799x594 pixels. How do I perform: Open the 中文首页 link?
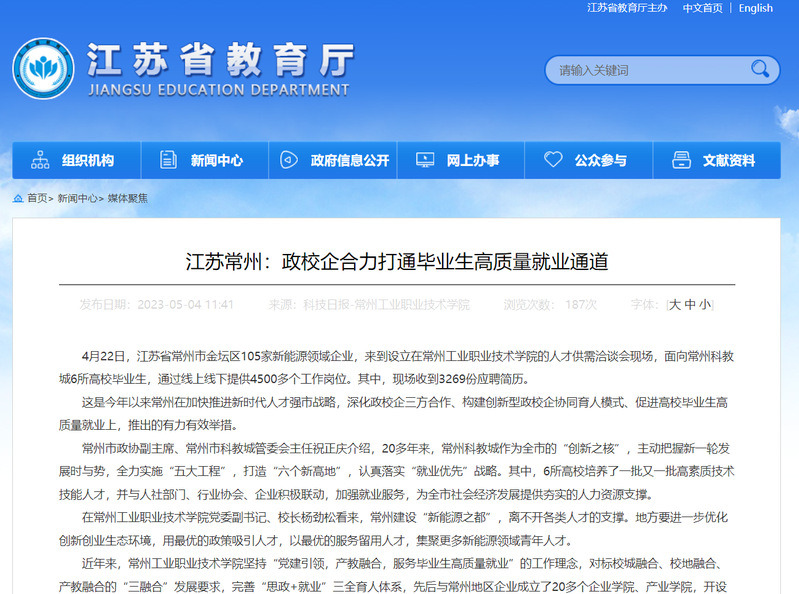tap(702, 8)
